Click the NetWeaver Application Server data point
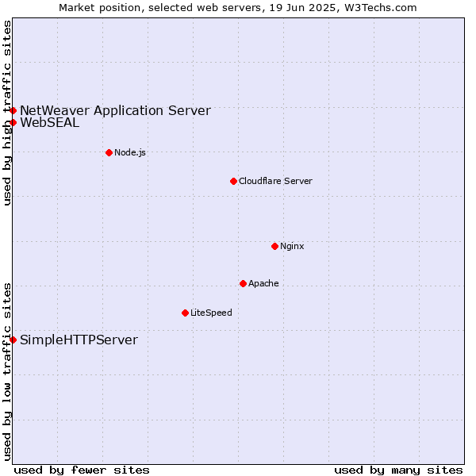476x476 pixels. point(13,113)
